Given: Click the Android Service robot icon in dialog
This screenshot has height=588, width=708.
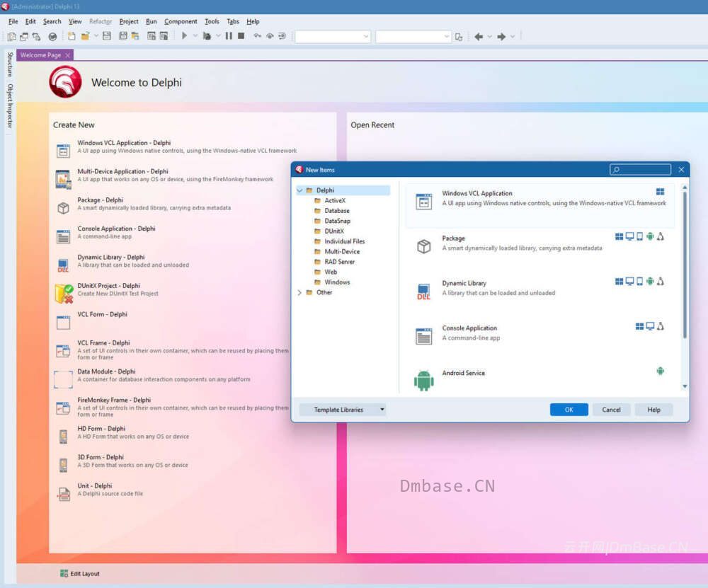Looking at the screenshot, I should [423, 381].
